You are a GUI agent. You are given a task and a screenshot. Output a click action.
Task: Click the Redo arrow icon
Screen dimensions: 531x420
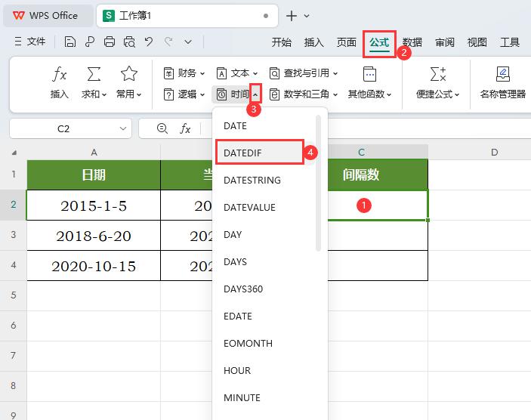168,42
